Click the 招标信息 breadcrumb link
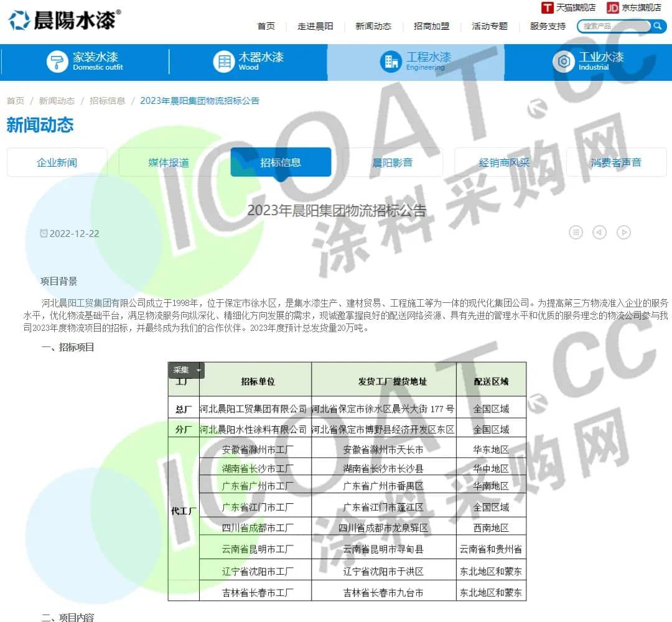 [107, 101]
